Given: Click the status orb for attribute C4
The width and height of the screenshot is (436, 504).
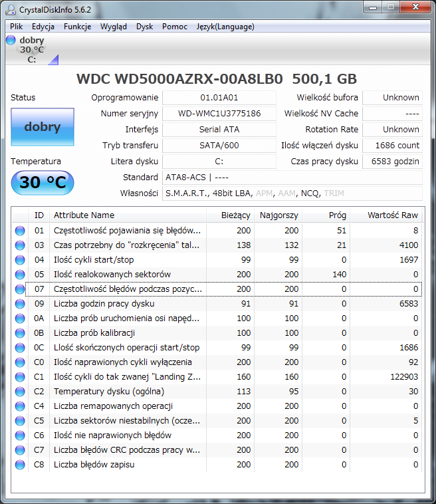Looking at the screenshot, I should click(x=20, y=406).
